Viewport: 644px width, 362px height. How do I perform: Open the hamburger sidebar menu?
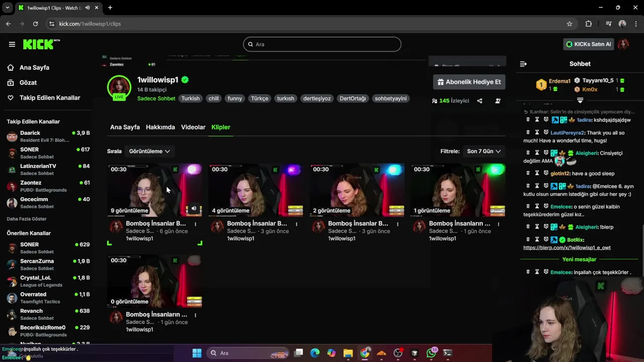[12, 44]
